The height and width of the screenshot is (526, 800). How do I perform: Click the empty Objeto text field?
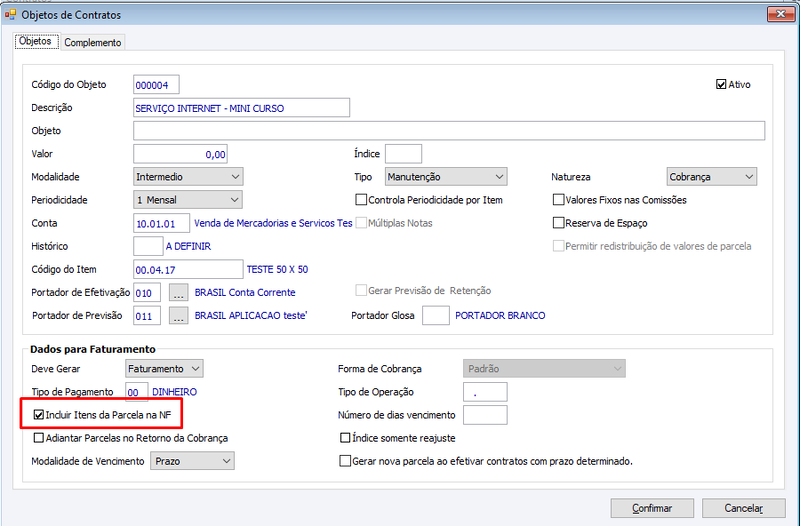[449, 131]
